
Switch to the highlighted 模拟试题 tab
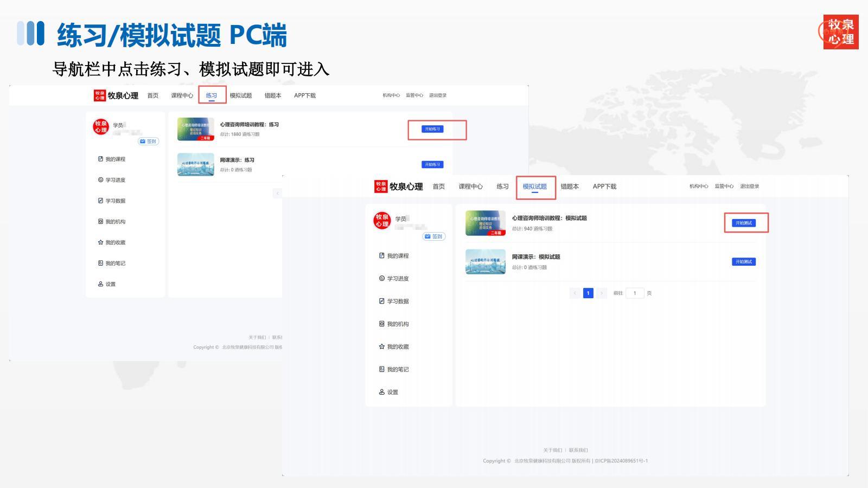coord(535,187)
